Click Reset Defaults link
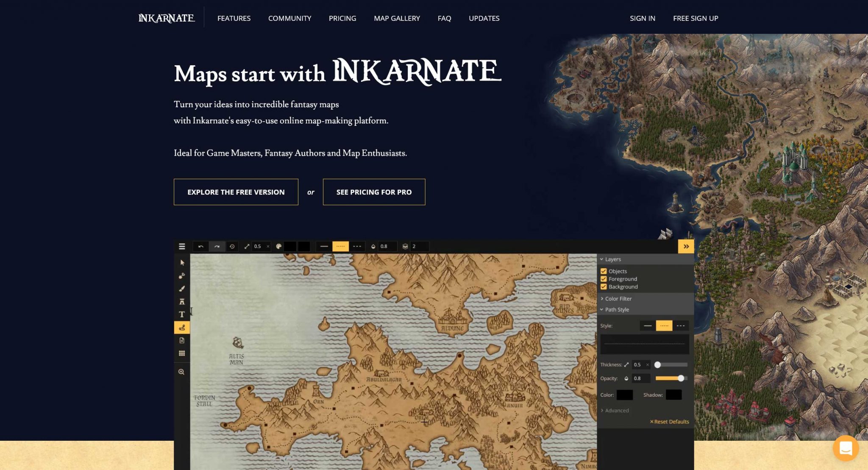Image resolution: width=868 pixels, height=470 pixels. (669, 422)
